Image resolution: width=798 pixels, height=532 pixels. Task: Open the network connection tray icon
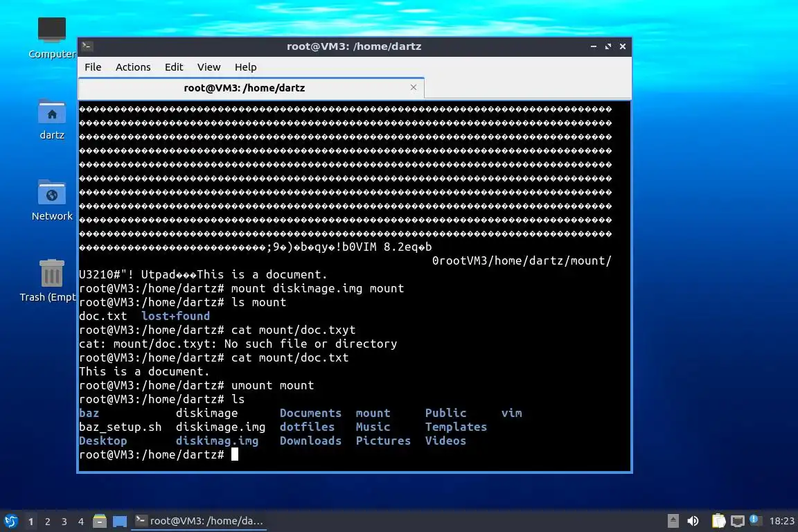tap(738, 521)
